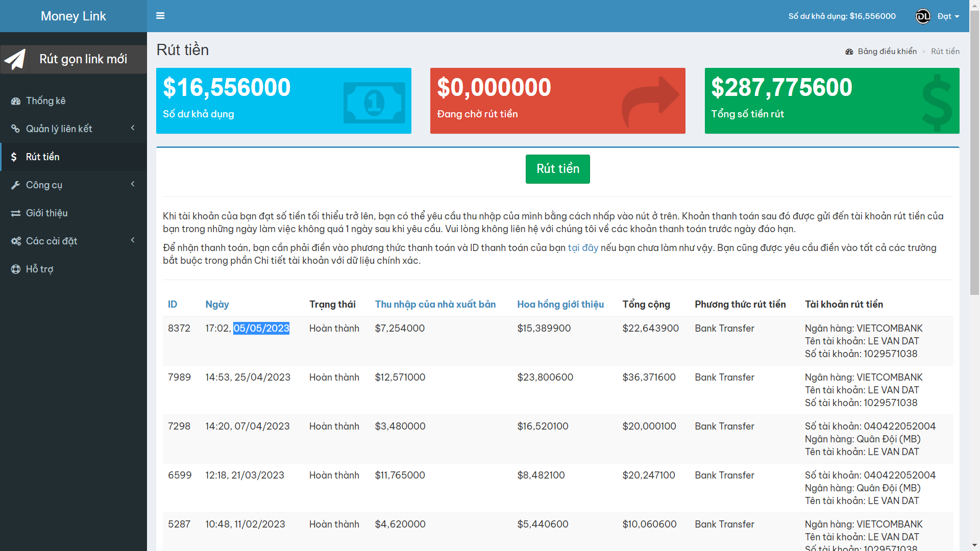980x551 pixels.
Task: Click the hamburger menu toggle icon
Action: point(160,16)
